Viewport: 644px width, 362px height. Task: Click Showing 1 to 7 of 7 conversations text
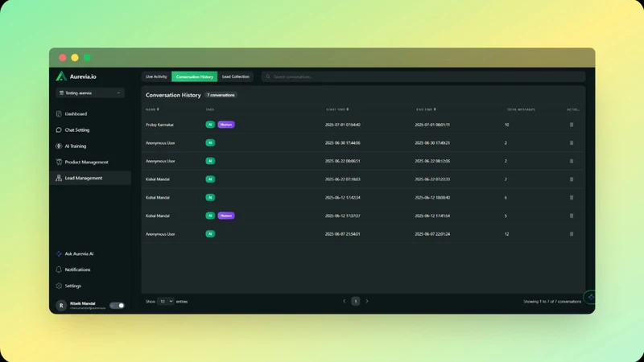[552, 301]
